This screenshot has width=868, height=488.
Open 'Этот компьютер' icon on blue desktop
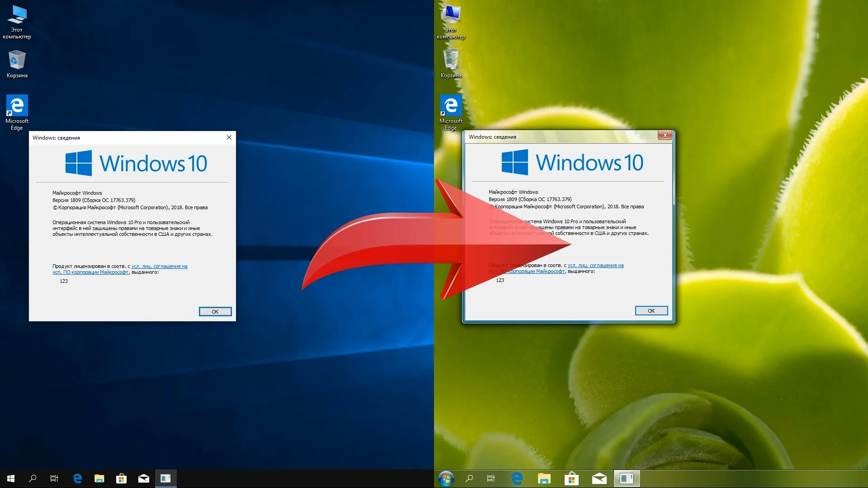click(x=17, y=22)
